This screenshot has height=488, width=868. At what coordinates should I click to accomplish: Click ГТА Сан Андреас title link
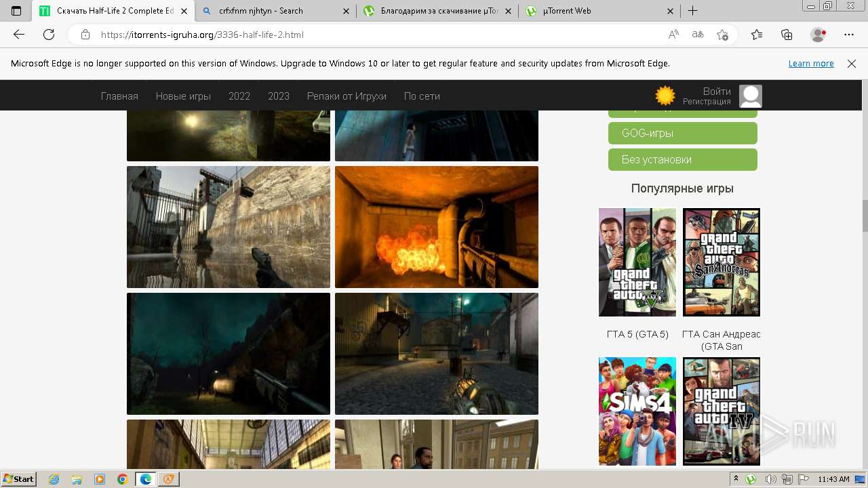[x=722, y=340]
